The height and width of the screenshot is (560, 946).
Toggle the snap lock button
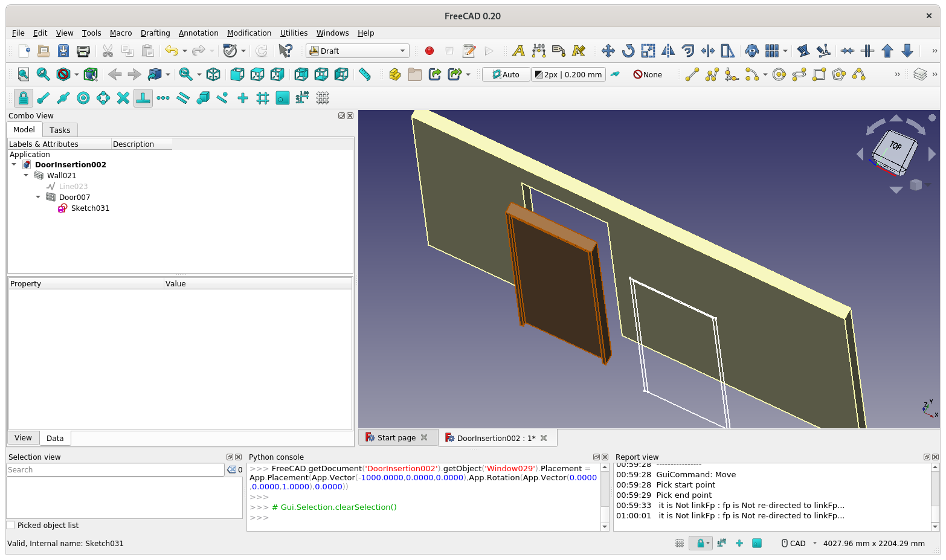pos(22,97)
